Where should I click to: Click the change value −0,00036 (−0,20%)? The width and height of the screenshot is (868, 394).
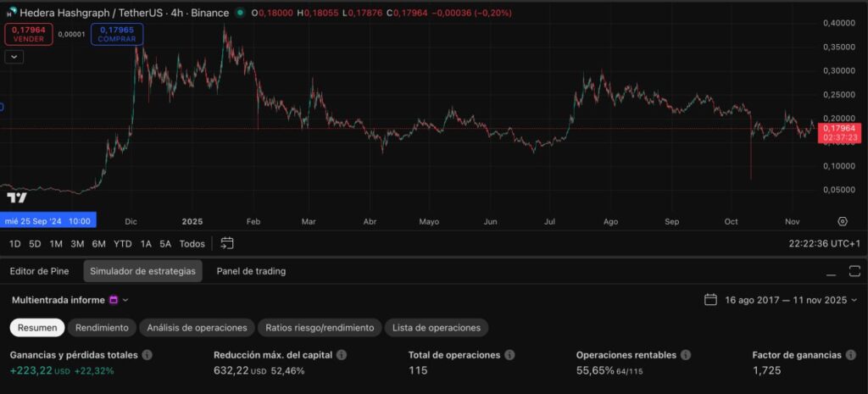tap(471, 13)
